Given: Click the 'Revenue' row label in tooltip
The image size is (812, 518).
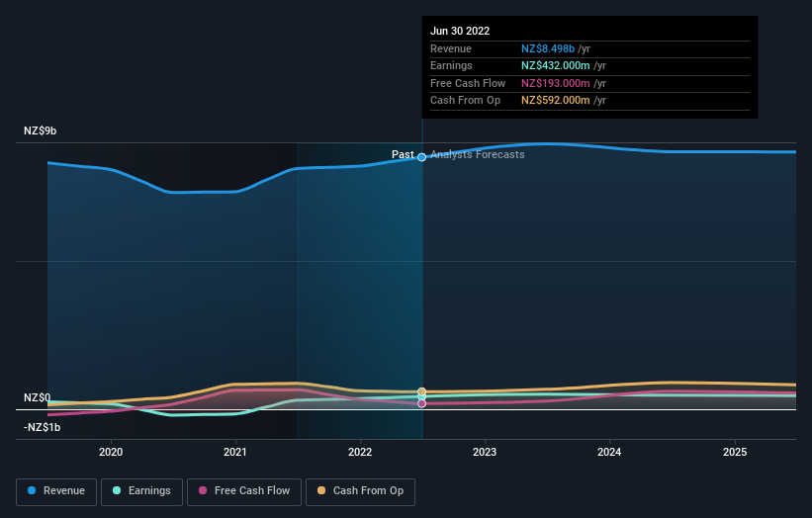Looking at the screenshot, I should (451, 48).
